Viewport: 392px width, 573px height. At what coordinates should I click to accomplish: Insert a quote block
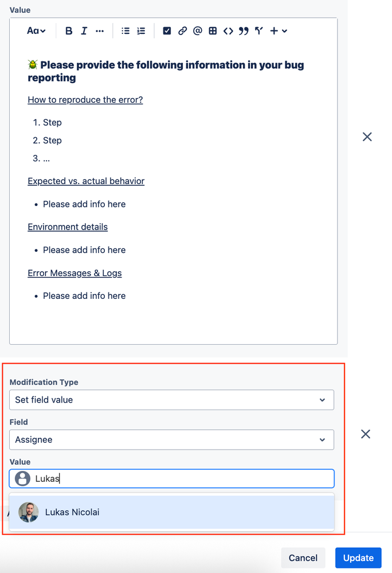click(x=243, y=30)
